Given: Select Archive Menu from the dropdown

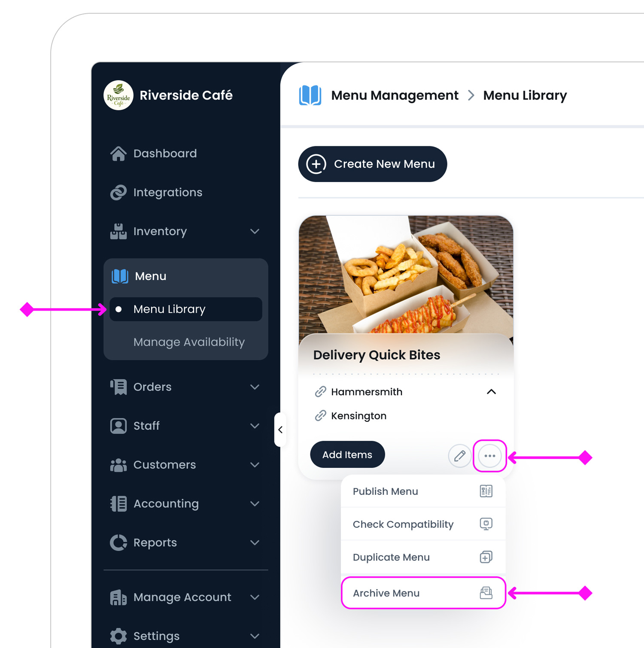Looking at the screenshot, I should click(423, 593).
